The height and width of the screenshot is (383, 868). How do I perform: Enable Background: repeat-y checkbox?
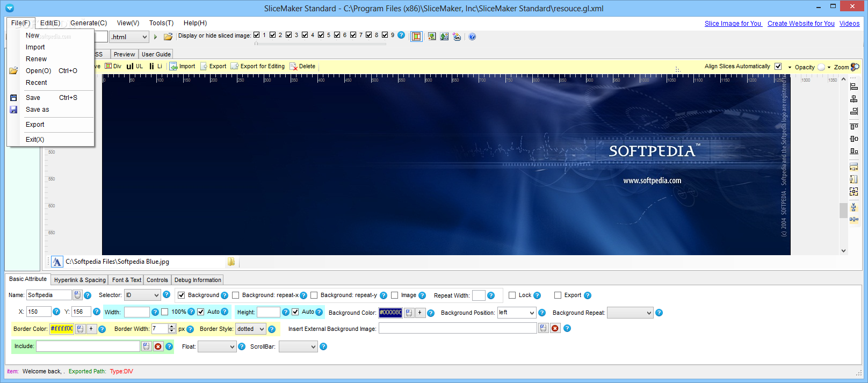pos(314,295)
